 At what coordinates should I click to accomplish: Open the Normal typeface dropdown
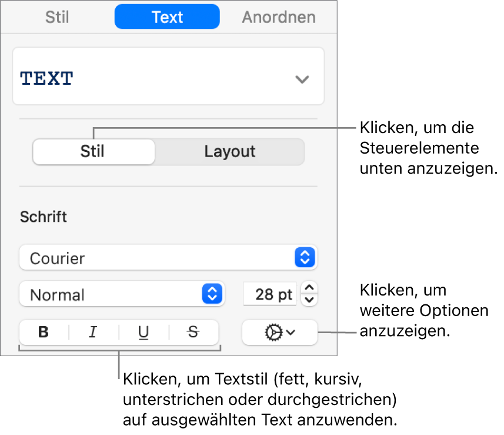pyautogui.click(x=122, y=294)
